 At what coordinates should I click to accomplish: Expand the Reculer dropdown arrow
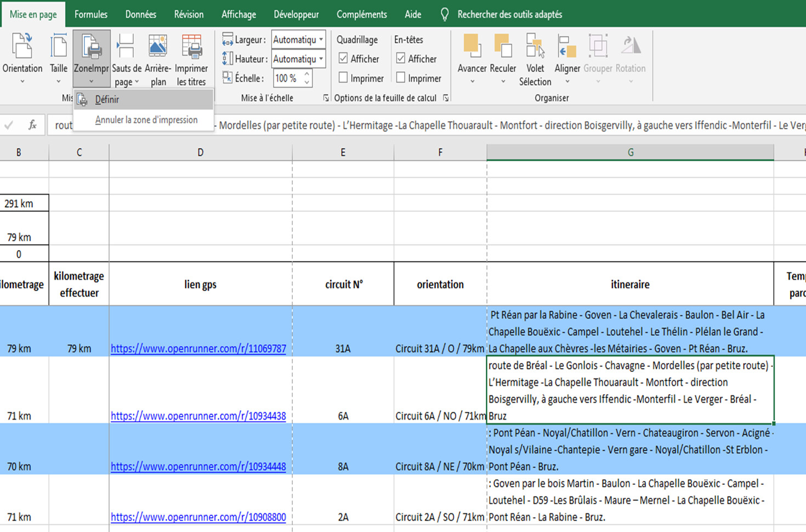tap(503, 82)
